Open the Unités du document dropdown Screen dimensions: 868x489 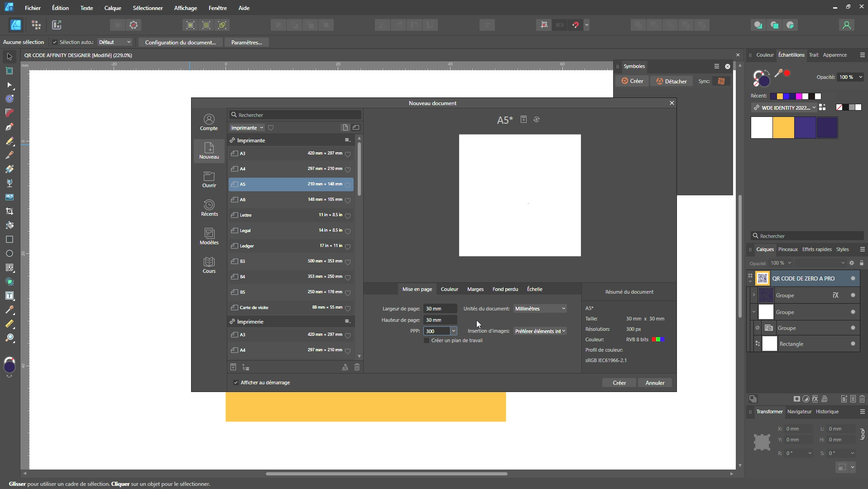[x=540, y=309]
